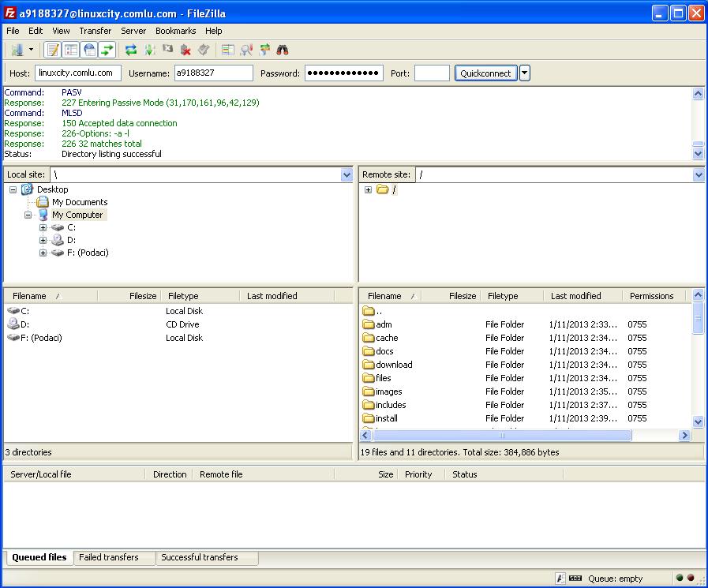This screenshot has height=588, width=708.
Task: Click the Refresh file lists icon
Action: point(131,50)
